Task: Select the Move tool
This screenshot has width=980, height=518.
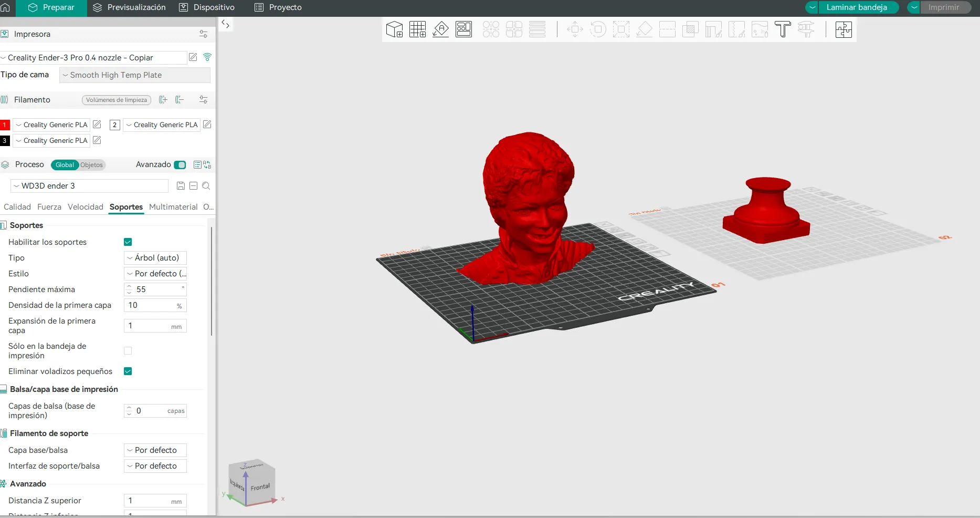Action: pyautogui.click(x=575, y=29)
